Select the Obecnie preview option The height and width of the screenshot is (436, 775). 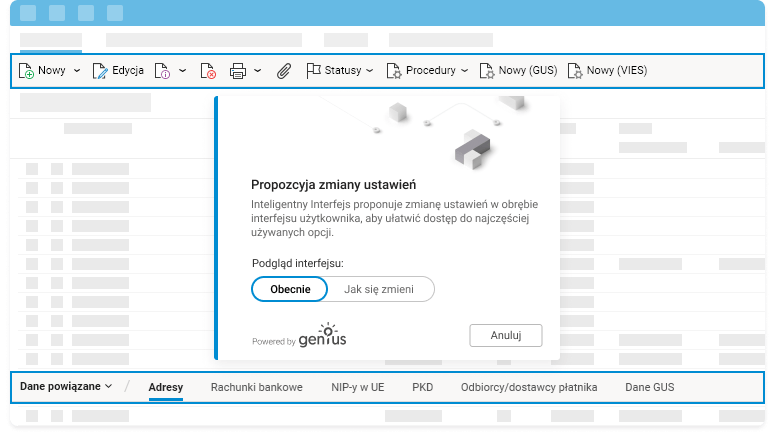pyautogui.click(x=290, y=289)
